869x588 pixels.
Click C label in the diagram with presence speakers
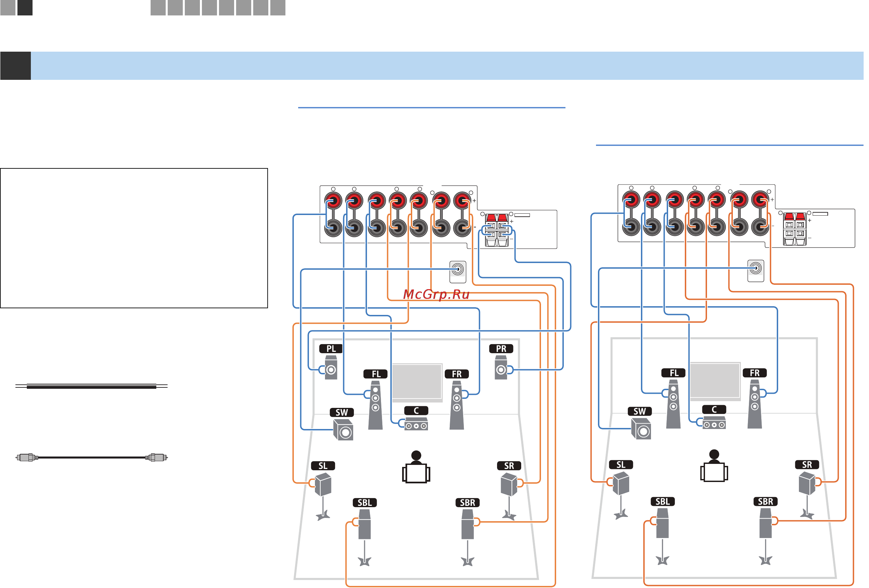click(416, 411)
